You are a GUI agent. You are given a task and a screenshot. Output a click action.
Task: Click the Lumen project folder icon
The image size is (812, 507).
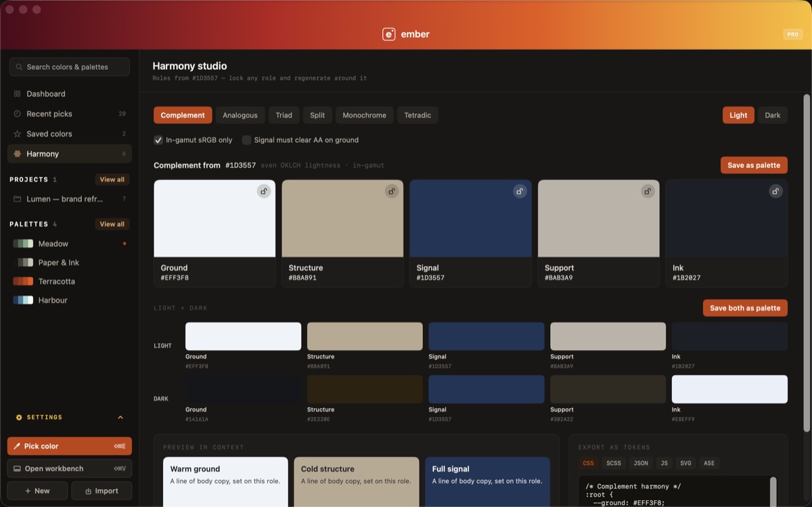[17, 199]
